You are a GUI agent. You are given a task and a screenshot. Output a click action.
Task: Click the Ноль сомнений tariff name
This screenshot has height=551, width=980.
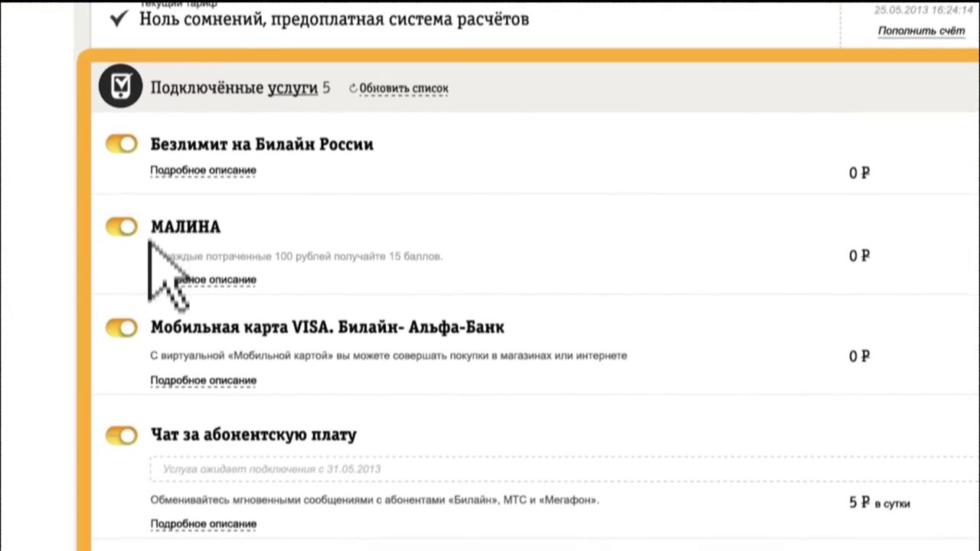(x=334, y=18)
